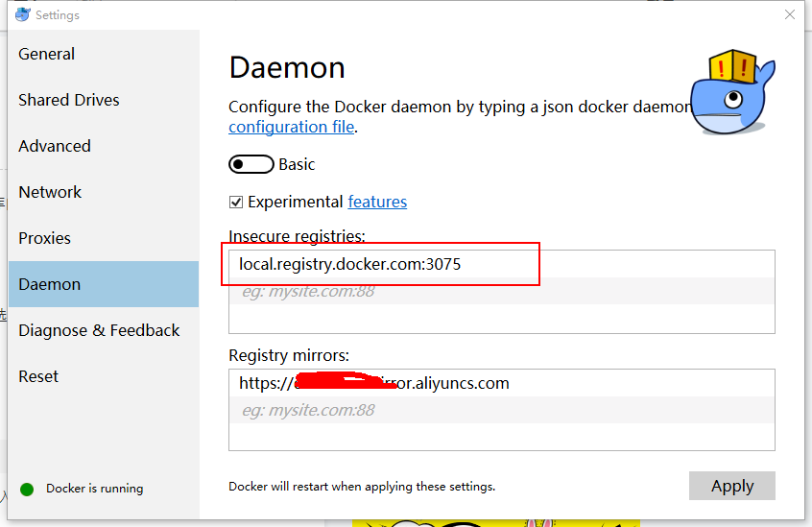Open the Reset section

38,376
